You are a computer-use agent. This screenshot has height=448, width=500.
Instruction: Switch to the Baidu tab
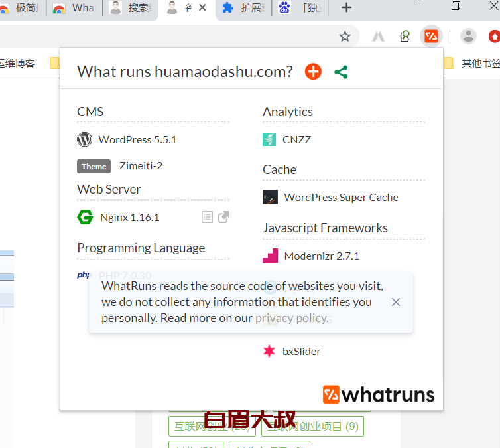pyautogui.click(x=300, y=8)
